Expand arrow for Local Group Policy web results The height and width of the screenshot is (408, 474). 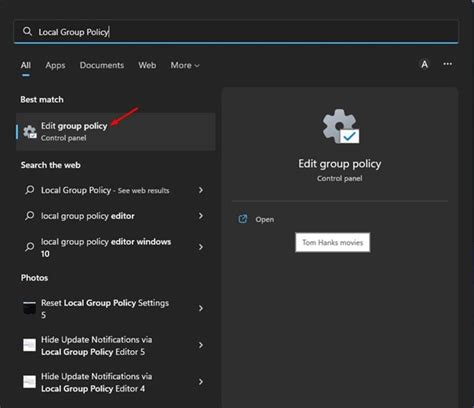[201, 190]
